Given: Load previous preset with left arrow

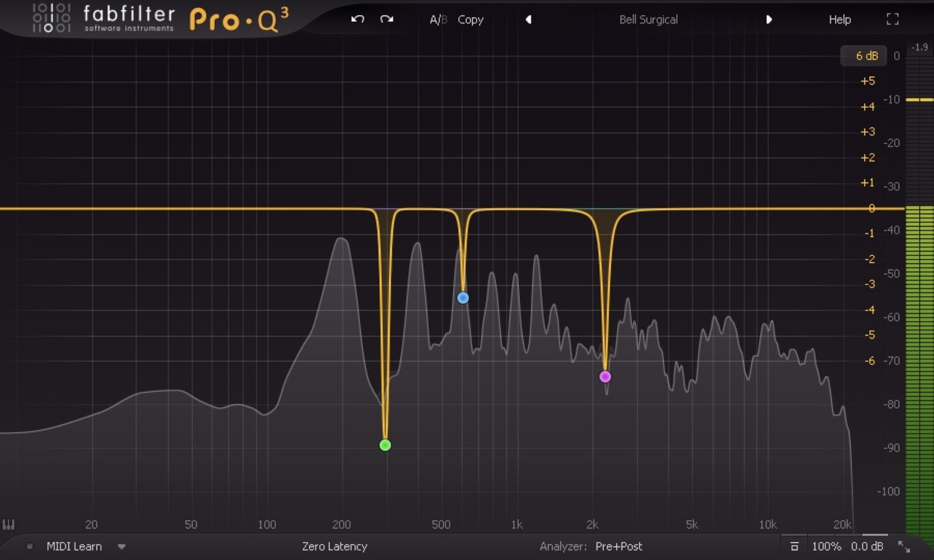Looking at the screenshot, I should (529, 19).
